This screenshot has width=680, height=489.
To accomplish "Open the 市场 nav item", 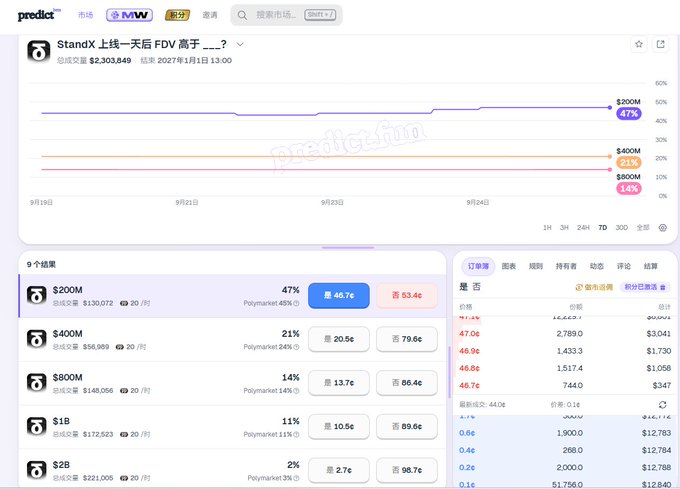I will click(x=85, y=15).
